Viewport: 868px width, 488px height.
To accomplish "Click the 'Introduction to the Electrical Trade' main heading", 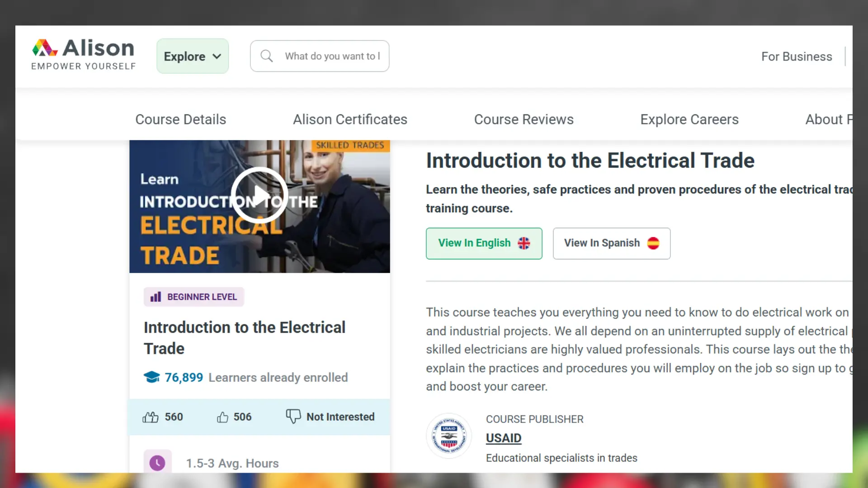I will (x=590, y=160).
